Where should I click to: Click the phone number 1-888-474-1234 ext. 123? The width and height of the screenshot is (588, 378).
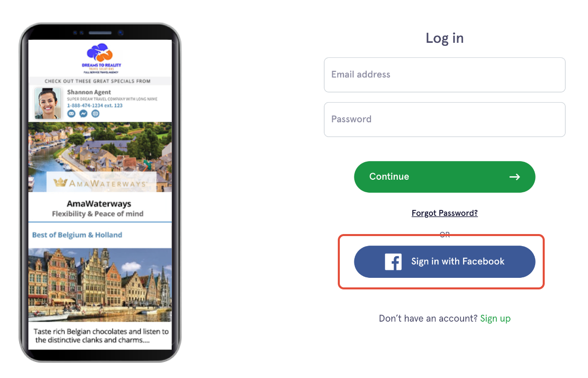coord(95,105)
